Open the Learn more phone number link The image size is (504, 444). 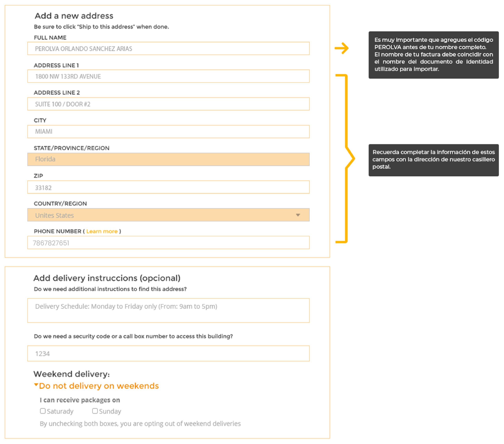click(102, 231)
